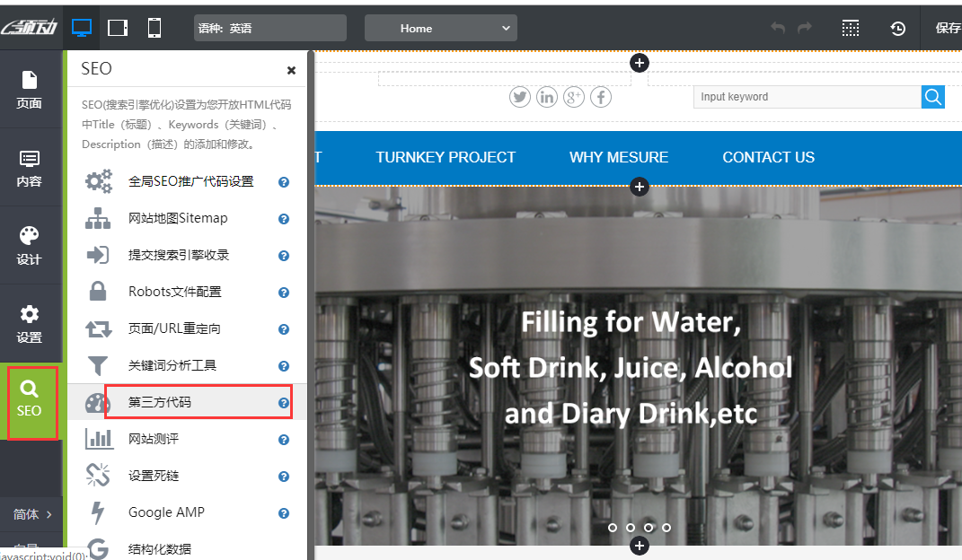Click the Input keyword search field
962x560 pixels.
807,97
